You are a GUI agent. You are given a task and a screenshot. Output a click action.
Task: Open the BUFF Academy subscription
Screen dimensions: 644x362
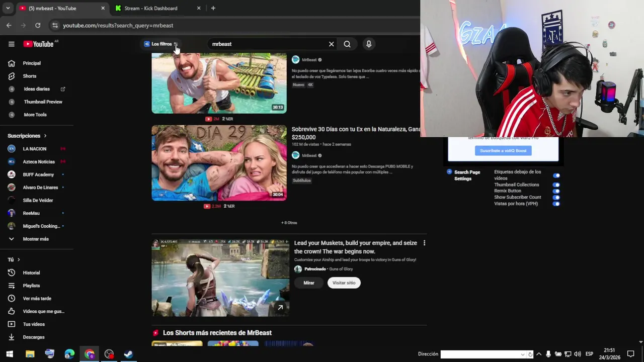[x=38, y=174]
